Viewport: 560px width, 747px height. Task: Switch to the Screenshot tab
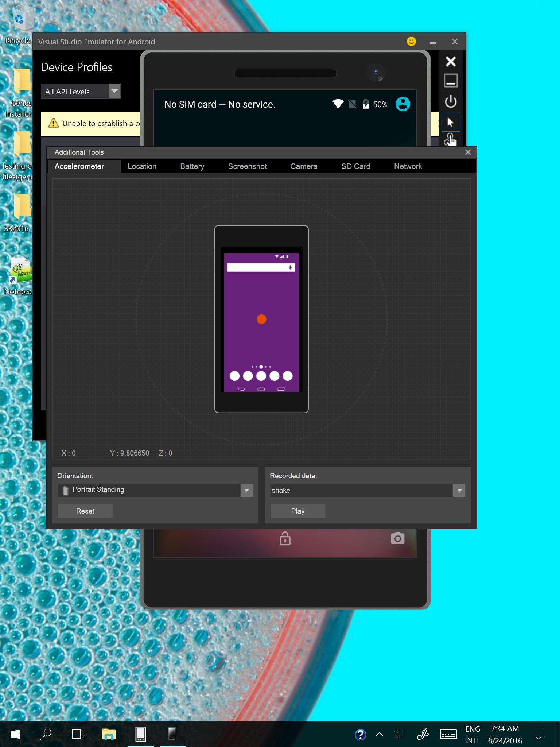click(247, 166)
